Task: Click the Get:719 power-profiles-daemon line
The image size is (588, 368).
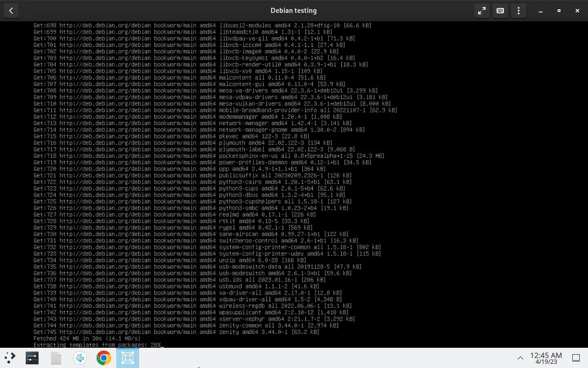Action: click(x=203, y=162)
